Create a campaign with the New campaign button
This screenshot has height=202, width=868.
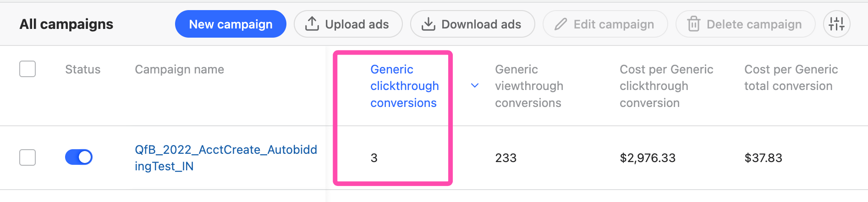231,24
